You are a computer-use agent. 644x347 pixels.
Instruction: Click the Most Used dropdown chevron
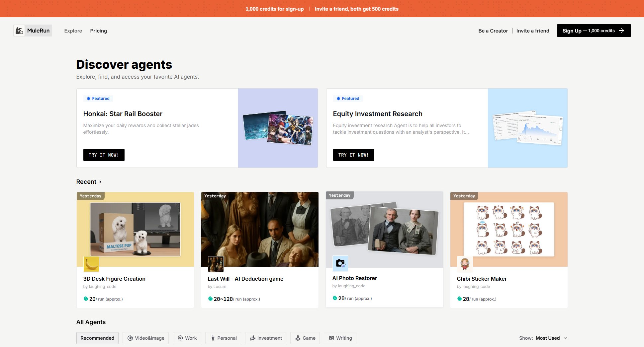pos(565,338)
